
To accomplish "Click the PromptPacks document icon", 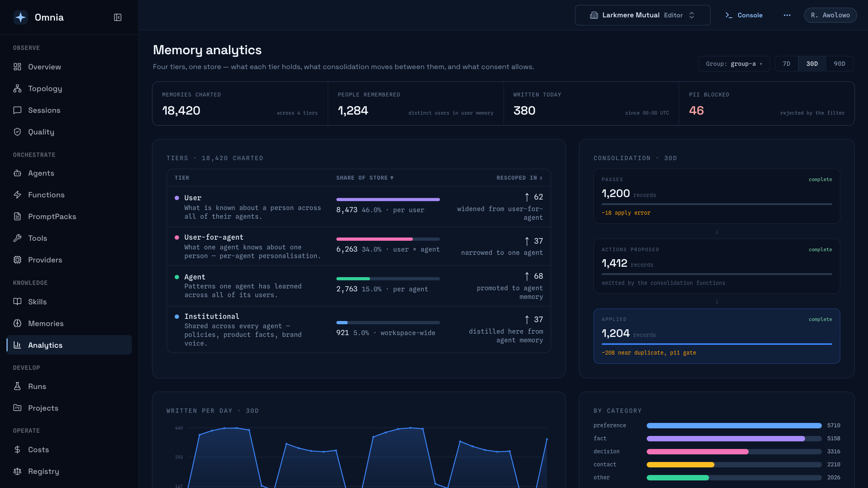I will 17,217.
